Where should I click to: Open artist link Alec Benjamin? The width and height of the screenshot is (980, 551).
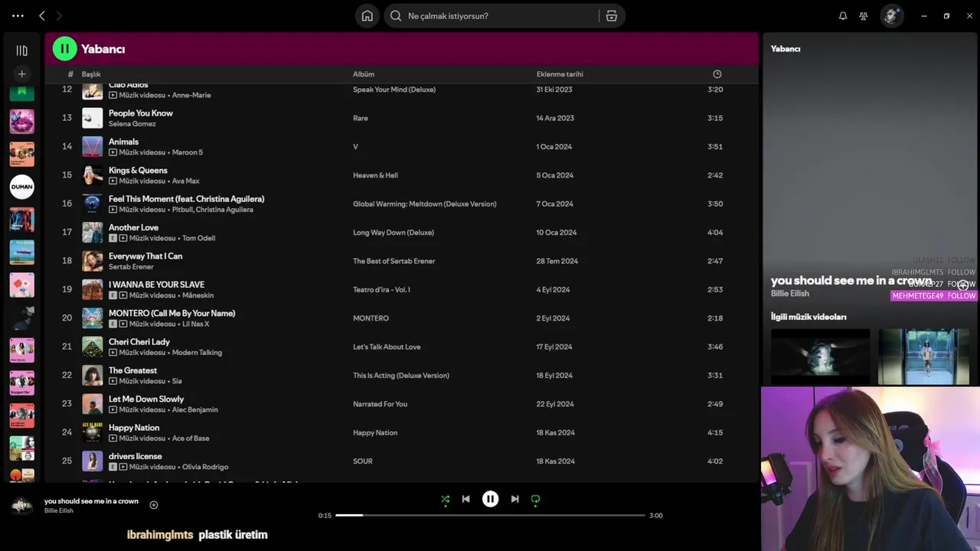[x=194, y=409]
